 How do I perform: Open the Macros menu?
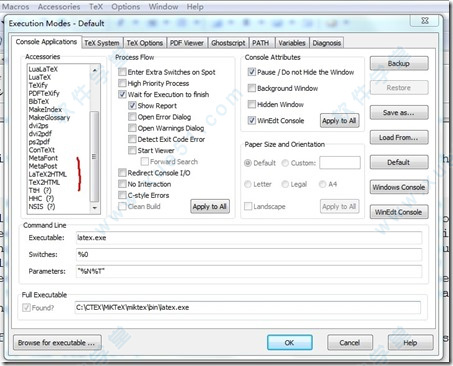[15, 7]
